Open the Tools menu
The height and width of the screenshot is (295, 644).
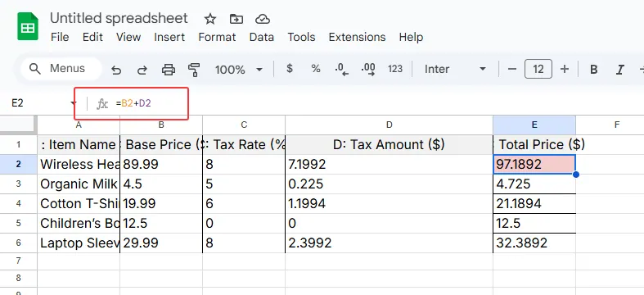coord(301,37)
